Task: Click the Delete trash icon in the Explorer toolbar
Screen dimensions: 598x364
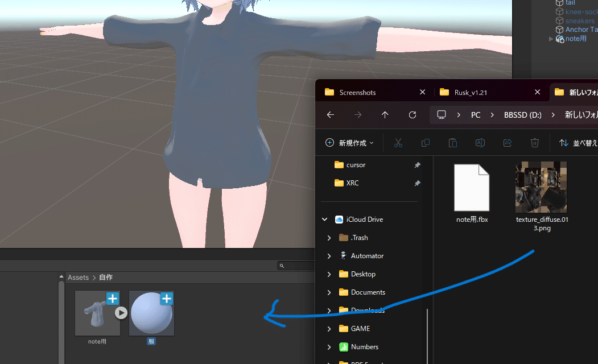Action: pos(535,143)
